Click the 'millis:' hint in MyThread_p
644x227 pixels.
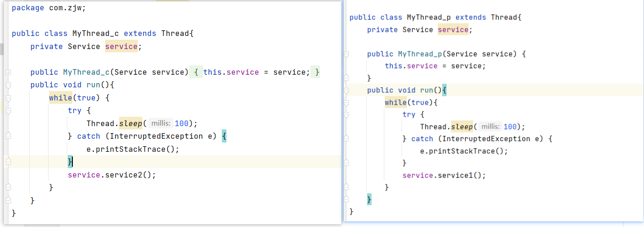point(490,127)
